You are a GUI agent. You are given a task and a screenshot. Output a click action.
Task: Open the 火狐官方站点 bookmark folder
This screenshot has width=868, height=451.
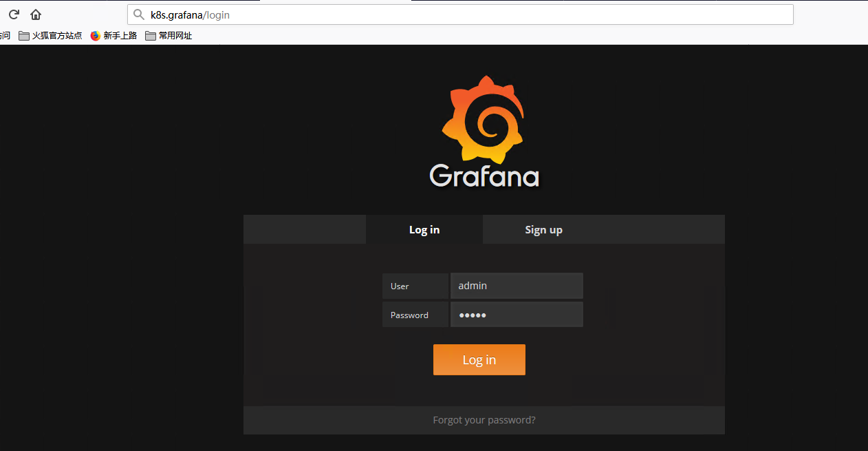pos(50,36)
